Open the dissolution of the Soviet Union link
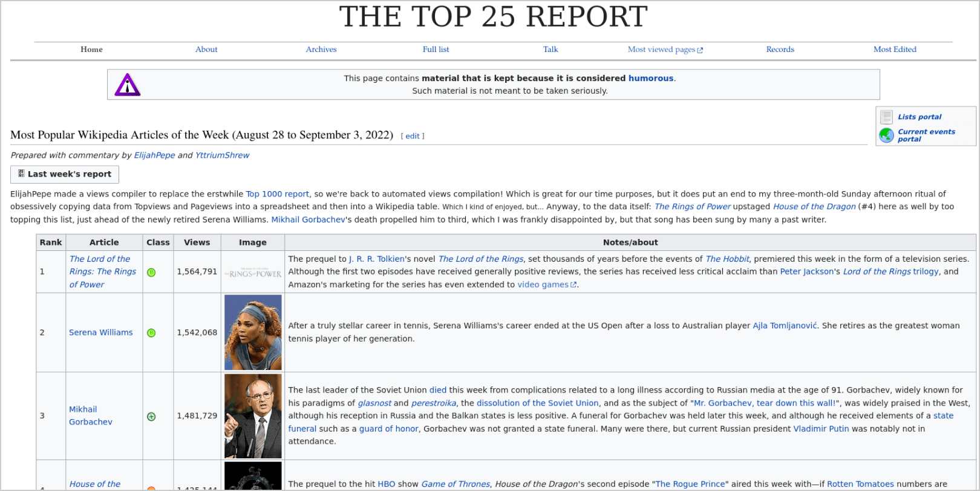The height and width of the screenshot is (491, 980). click(x=538, y=403)
